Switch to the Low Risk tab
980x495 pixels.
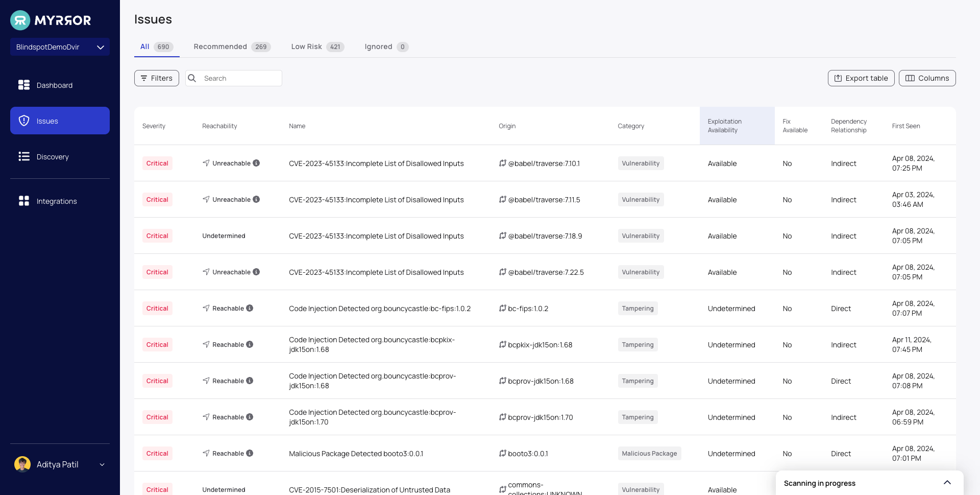coord(317,46)
